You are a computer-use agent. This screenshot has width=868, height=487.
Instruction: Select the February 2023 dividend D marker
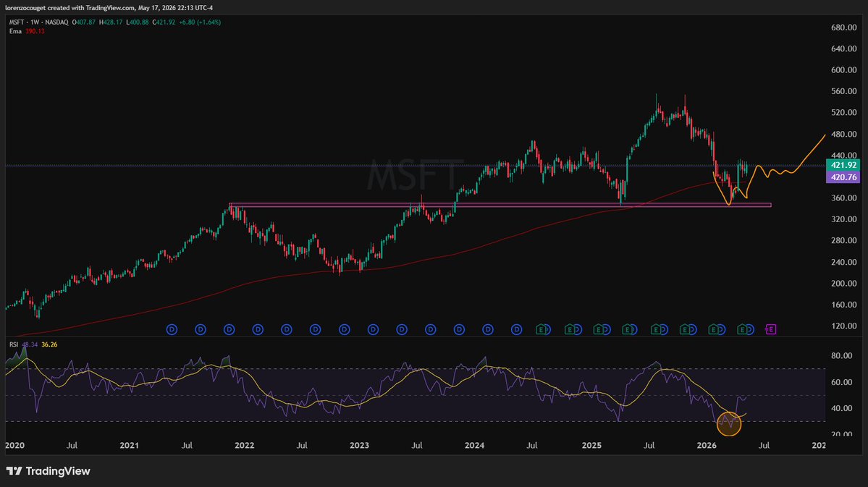point(373,329)
